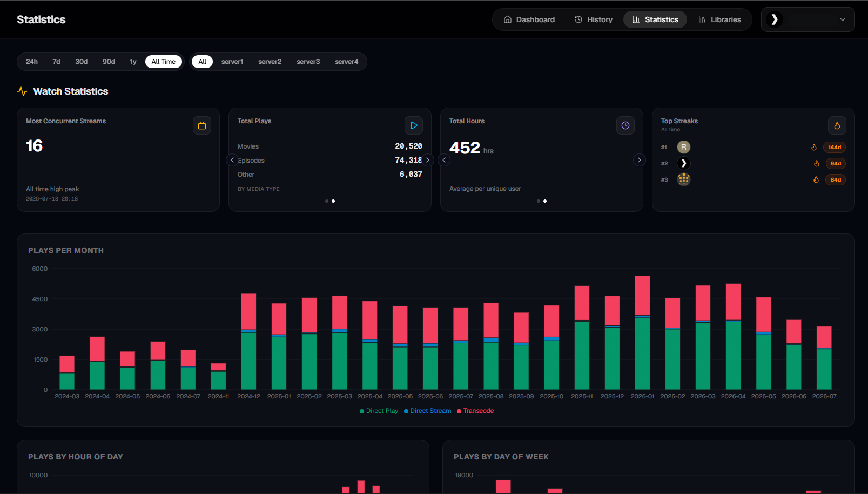The width and height of the screenshot is (868, 494).
Task: Go to next Total Hours slide
Action: point(640,160)
